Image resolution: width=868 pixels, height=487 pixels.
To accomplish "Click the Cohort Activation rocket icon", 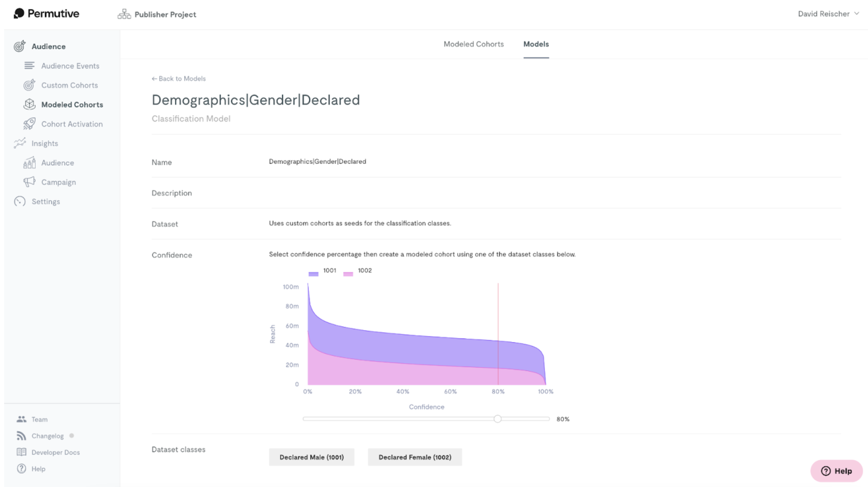I will [x=29, y=124].
